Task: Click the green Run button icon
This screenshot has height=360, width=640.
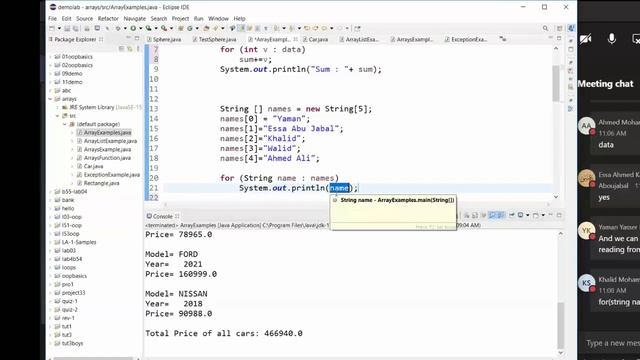Action: [133, 29]
